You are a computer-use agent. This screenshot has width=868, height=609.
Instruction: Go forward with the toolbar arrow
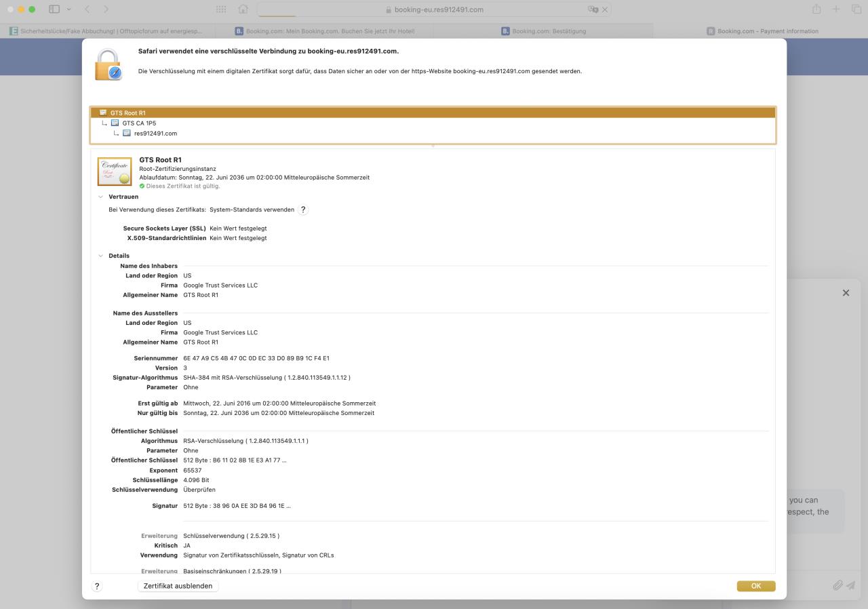tap(106, 9)
